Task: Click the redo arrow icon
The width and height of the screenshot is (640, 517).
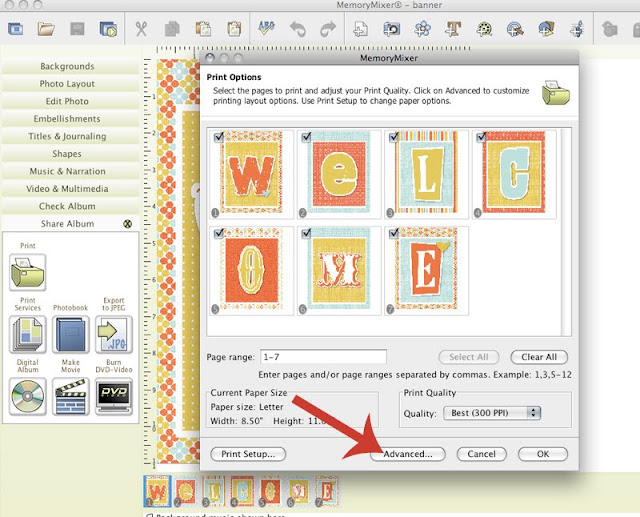Action: [x=328, y=29]
